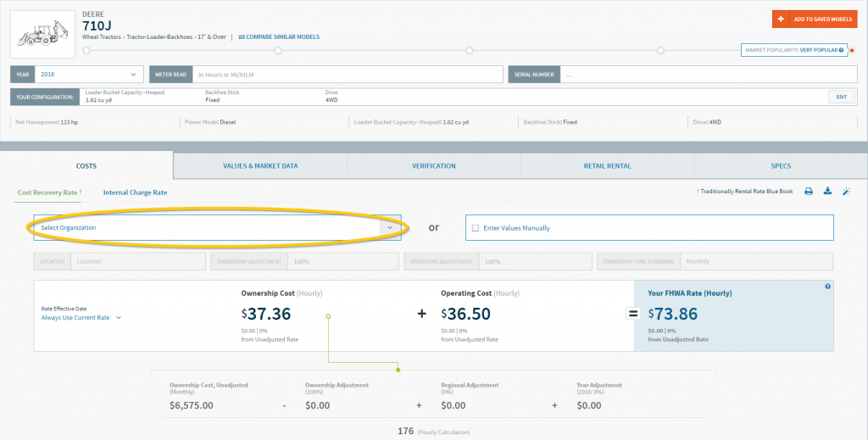Click the Power Mode Diesel text
868x440 pixels.
click(210, 122)
